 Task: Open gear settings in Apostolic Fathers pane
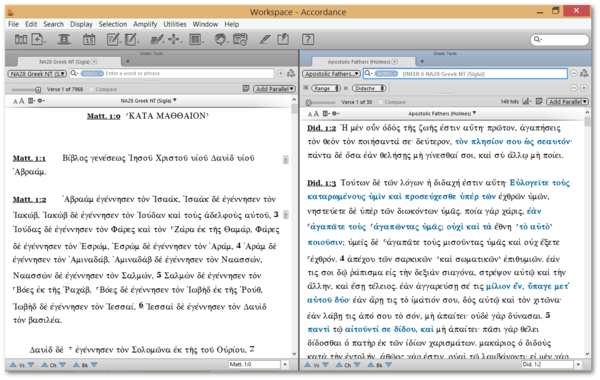(336, 113)
